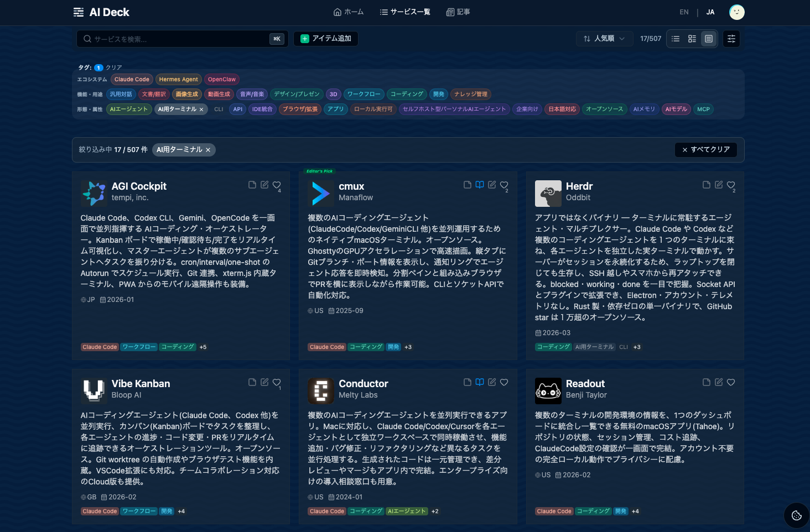Screen dimensions: 810x532
Task: Toggle the ワークフロー tag filter
Action: pyautogui.click(x=364, y=95)
